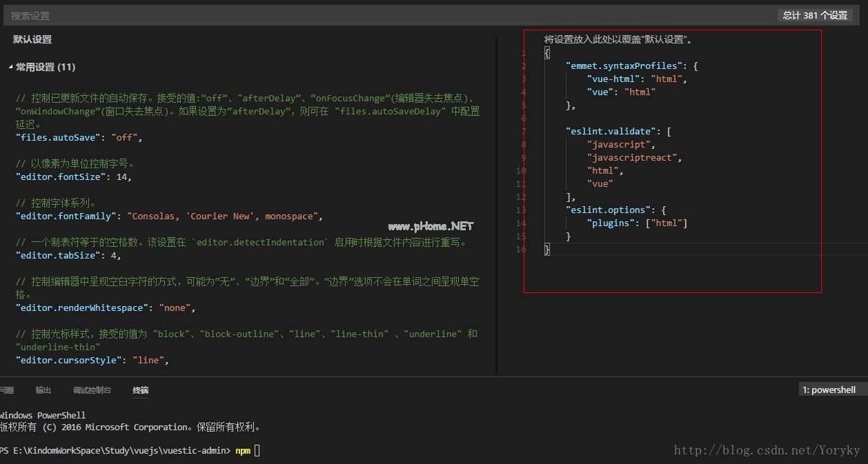Click the 总计 381 个设置 count label
Image resolution: width=868 pixels, height=464 pixels.
click(x=815, y=15)
